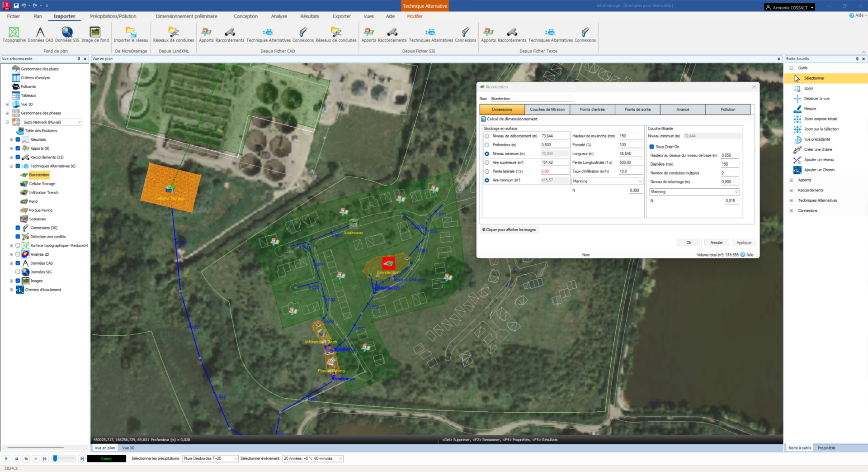Click Créer une chaîne tool

click(817, 149)
